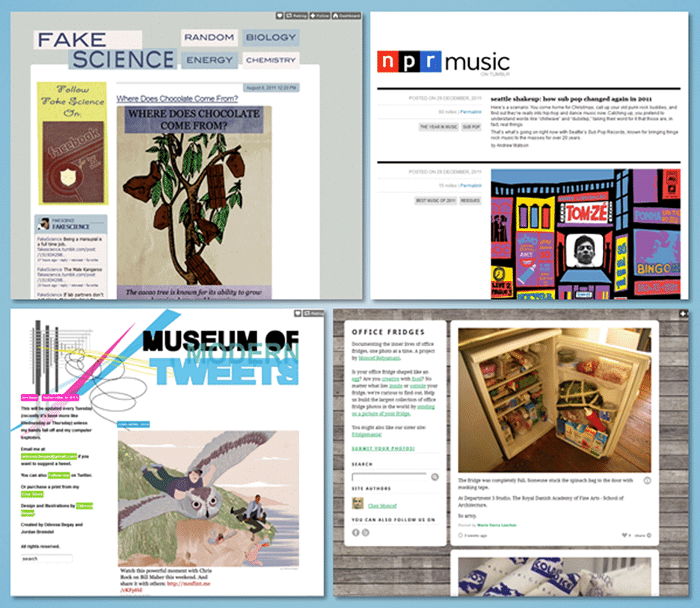Click 'The Year in Music' tag
The height and width of the screenshot is (608, 700).
point(437,127)
